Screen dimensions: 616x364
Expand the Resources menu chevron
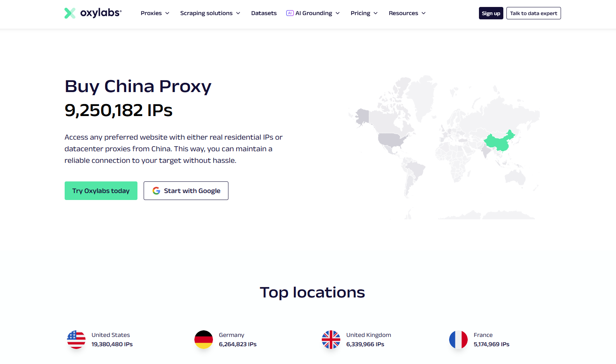pyautogui.click(x=424, y=13)
